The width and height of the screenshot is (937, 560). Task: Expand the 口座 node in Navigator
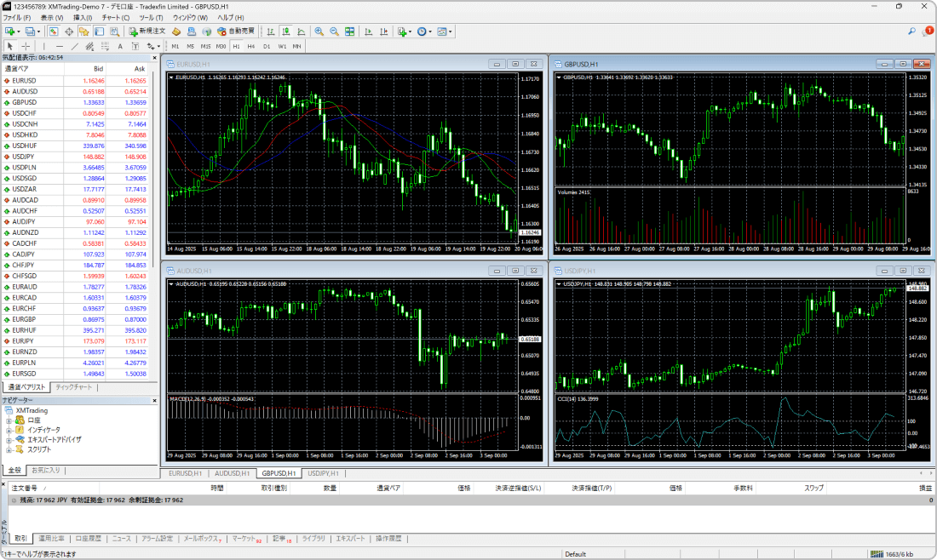click(9, 420)
